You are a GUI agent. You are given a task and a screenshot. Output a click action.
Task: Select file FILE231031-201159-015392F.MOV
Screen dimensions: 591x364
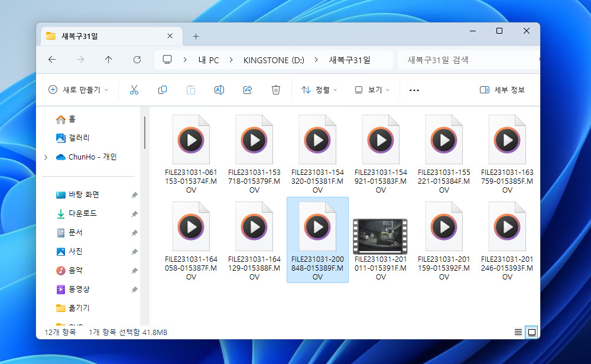(x=444, y=240)
